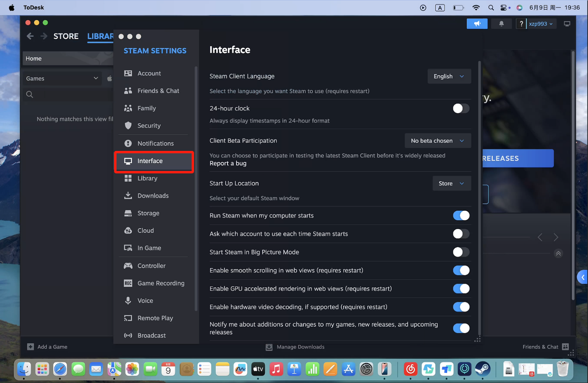The image size is (588, 383).
Task: Click the megaphone announcements button
Action: (x=477, y=24)
